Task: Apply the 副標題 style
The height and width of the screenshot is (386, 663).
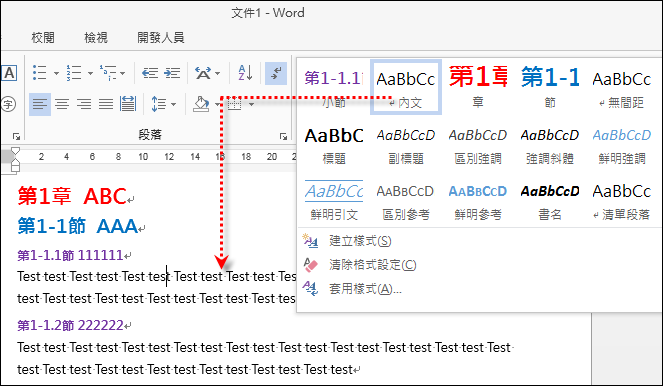Action: pos(406,145)
